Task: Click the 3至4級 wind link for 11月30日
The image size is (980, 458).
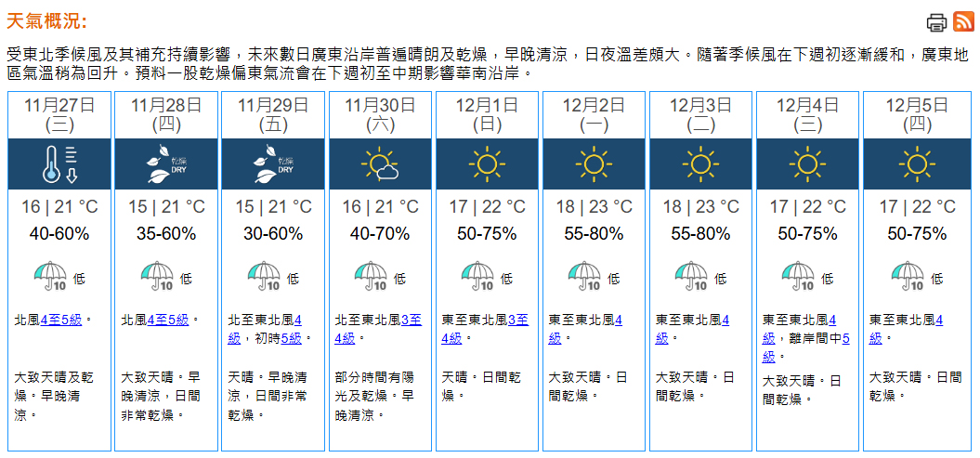Action: point(410,320)
